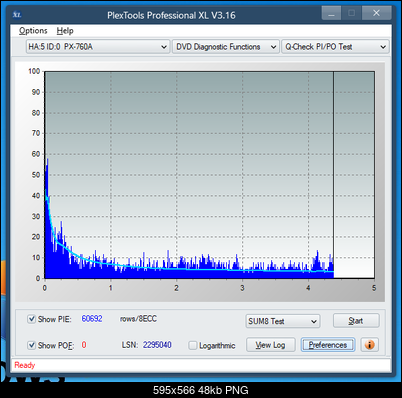Enable the Logarithmic checkbox
402x398 pixels.
coord(193,345)
